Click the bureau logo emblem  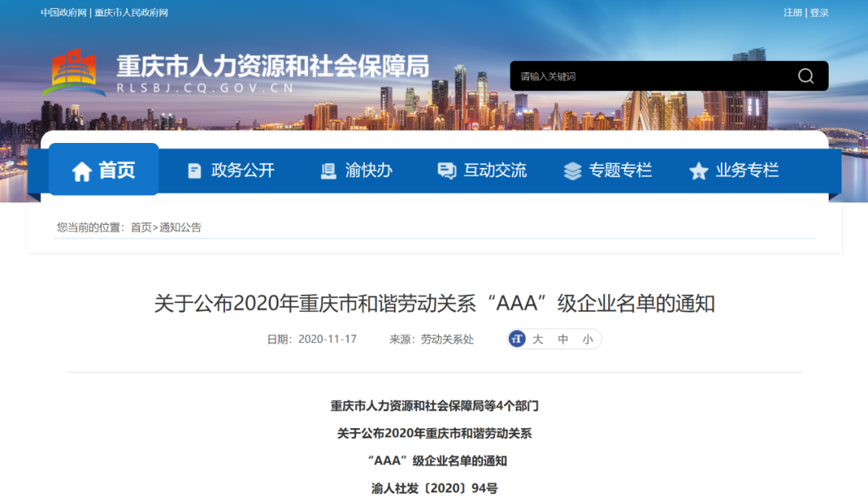74,73
